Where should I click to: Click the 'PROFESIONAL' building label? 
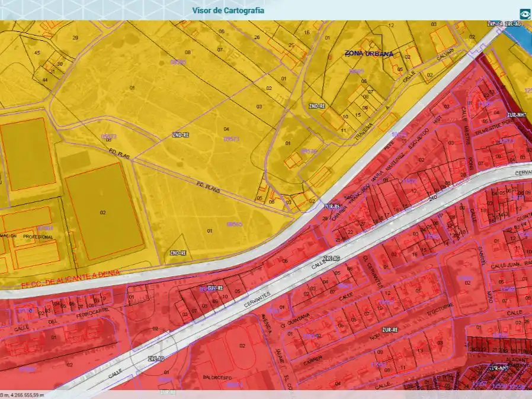(38, 237)
